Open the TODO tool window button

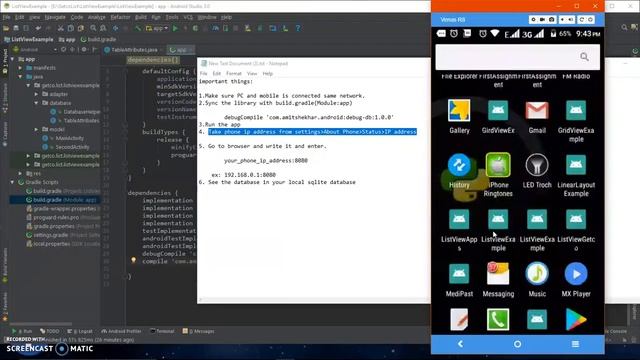tap(50, 331)
